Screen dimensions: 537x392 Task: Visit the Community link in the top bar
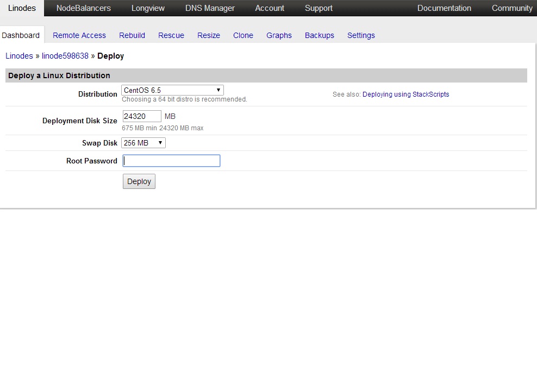512,8
